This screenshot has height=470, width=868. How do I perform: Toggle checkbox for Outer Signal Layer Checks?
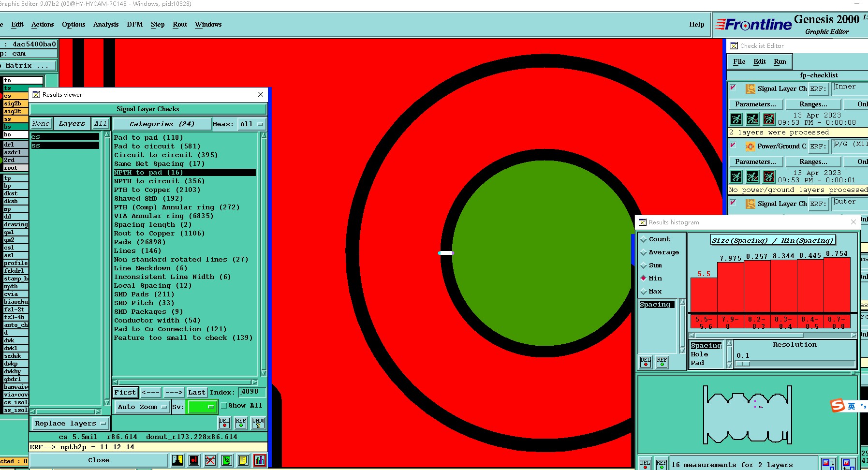(733, 203)
